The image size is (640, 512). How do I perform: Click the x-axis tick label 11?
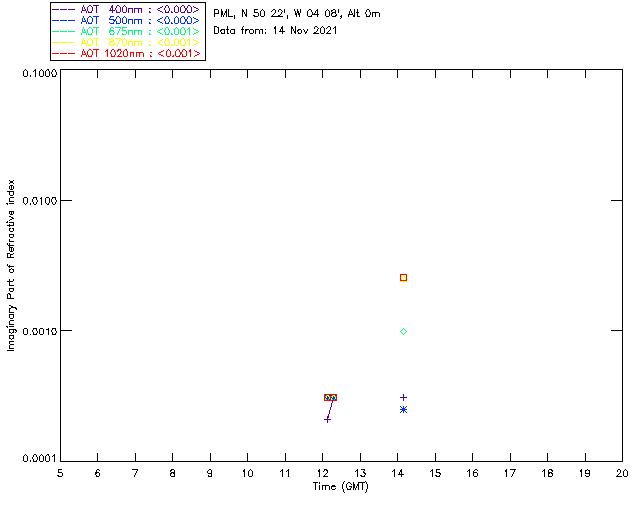(x=285, y=473)
